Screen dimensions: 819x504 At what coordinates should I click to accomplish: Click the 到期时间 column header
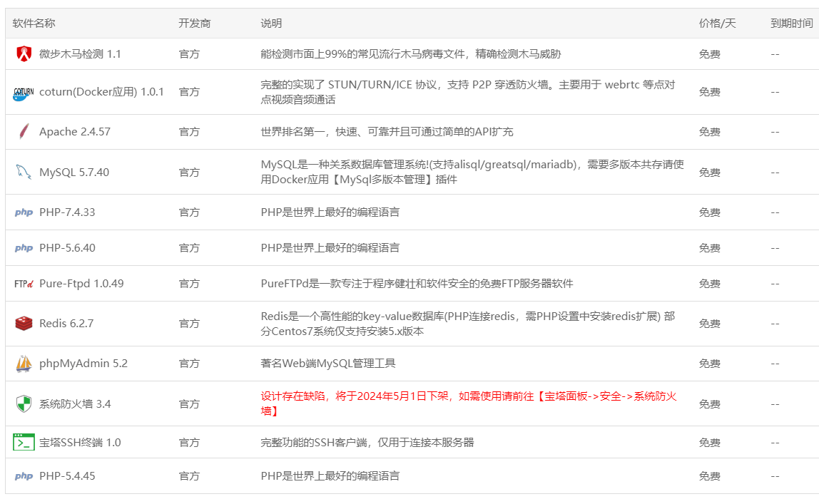coord(792,23)
